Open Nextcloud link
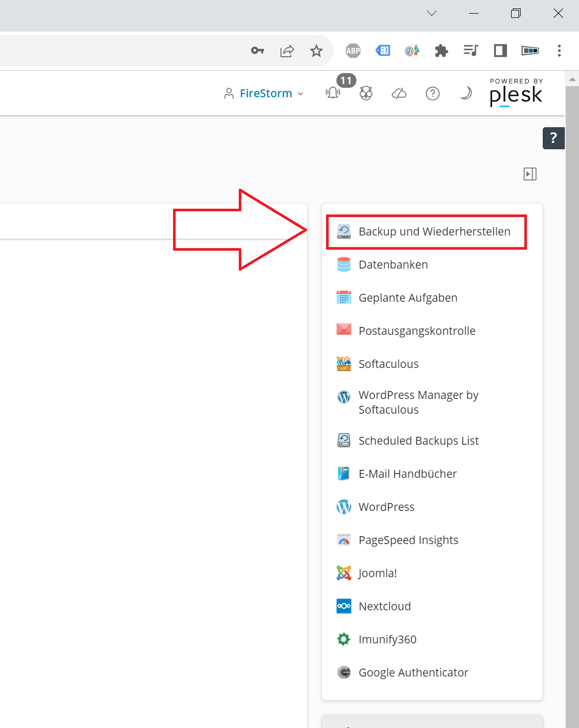Screen dimensions: 579x728 (x=385, y=607)
